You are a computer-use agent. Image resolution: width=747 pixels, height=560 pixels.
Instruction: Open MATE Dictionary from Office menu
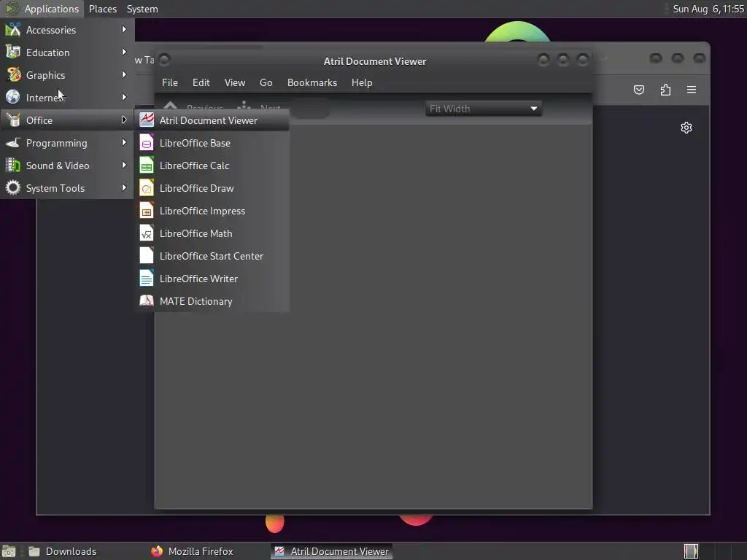tap(212, 301)
